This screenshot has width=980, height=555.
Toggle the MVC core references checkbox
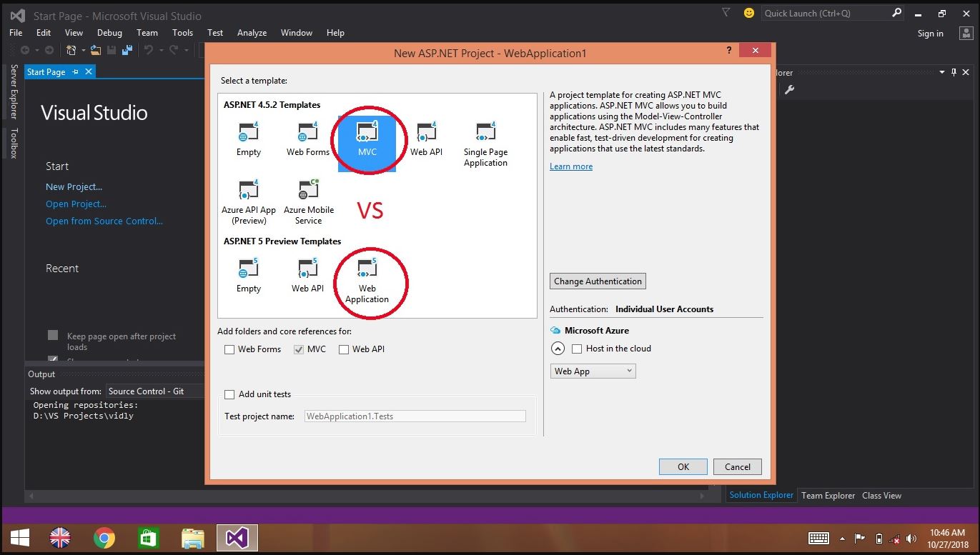[x=297, y=349]
